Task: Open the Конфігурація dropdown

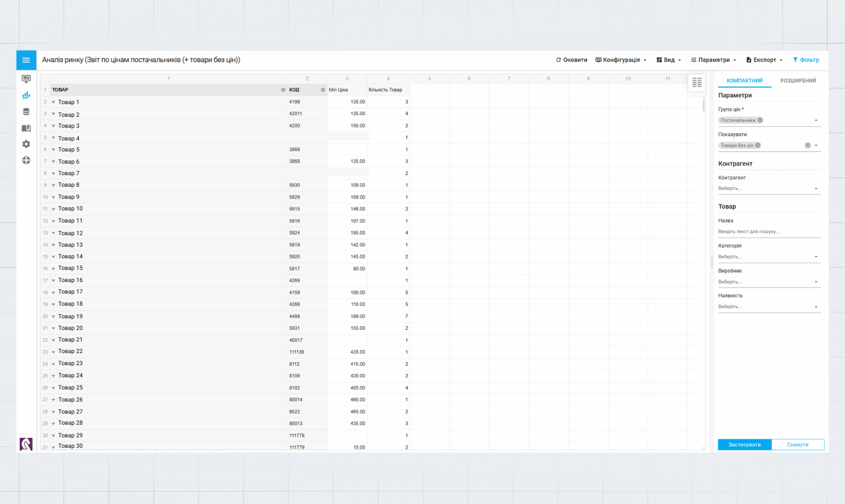Action: point(621,60)
